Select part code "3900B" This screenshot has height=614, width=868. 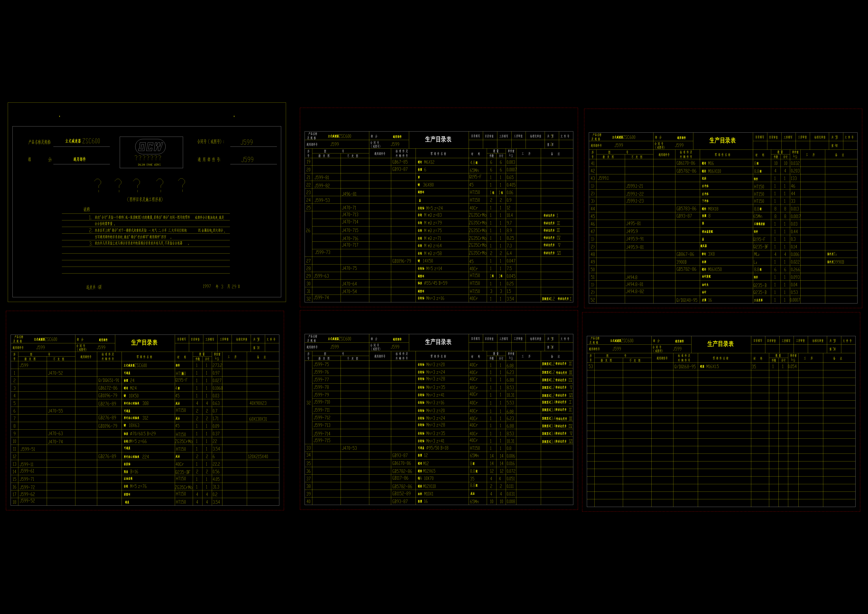(x=681, y=262)
